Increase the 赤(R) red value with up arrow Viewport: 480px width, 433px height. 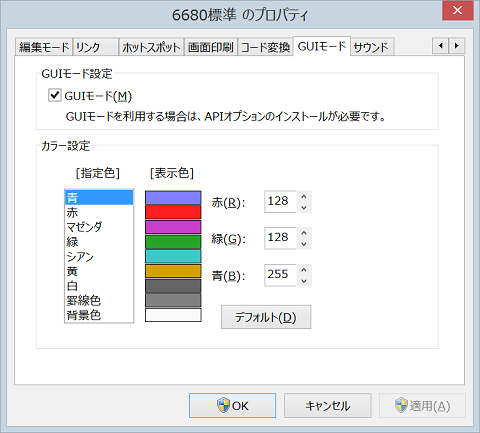[304, 197]
